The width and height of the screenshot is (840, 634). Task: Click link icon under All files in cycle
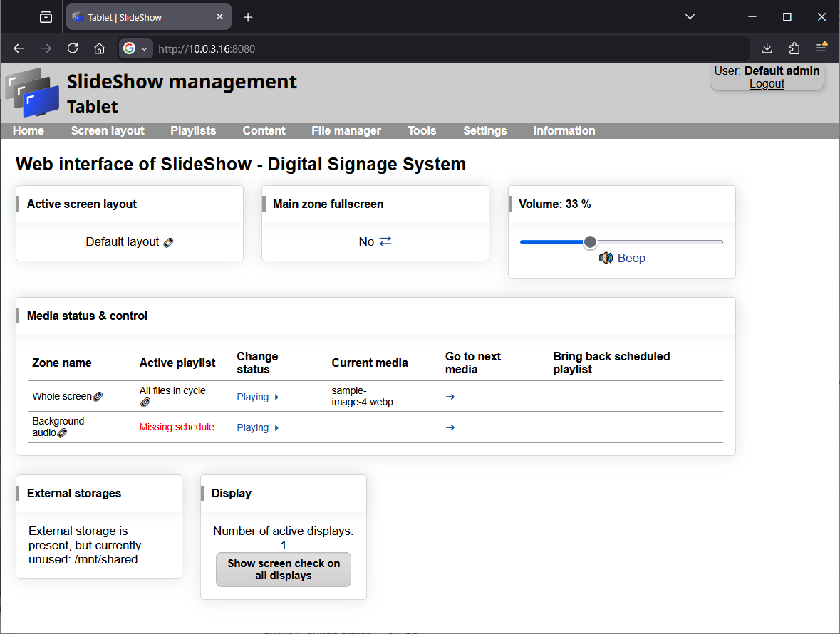145,402
